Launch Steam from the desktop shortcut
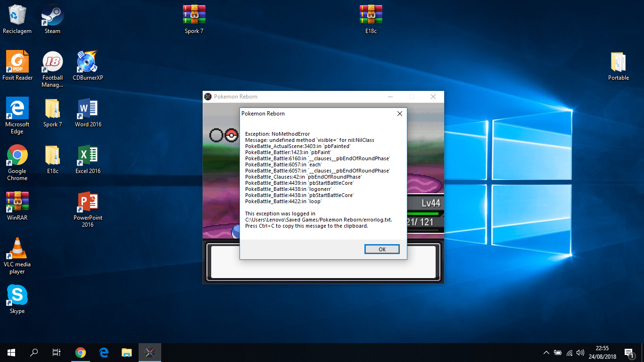This screenshot has width=644, height=362. click(52, 16)
